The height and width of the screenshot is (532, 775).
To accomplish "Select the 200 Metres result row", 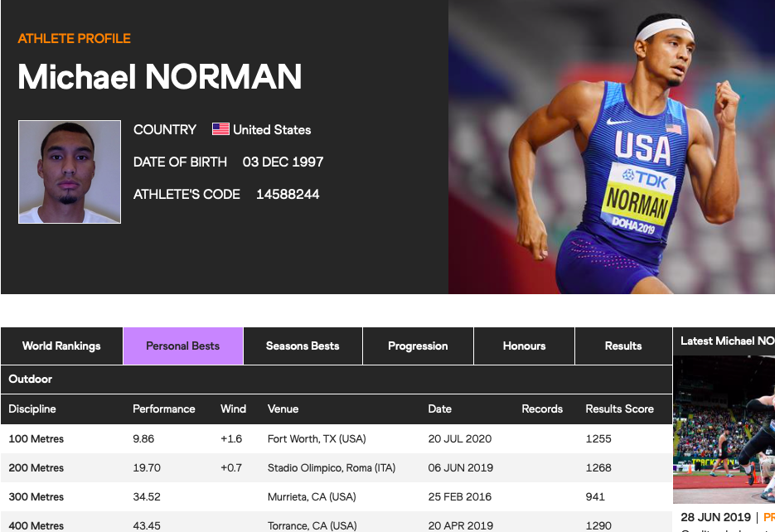I will [x=337, y=468].
